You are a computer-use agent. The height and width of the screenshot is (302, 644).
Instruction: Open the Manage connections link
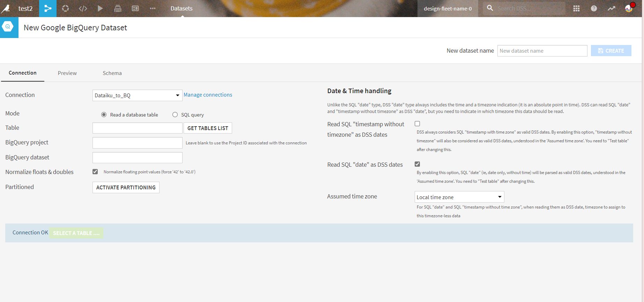(x=208, y=95)
